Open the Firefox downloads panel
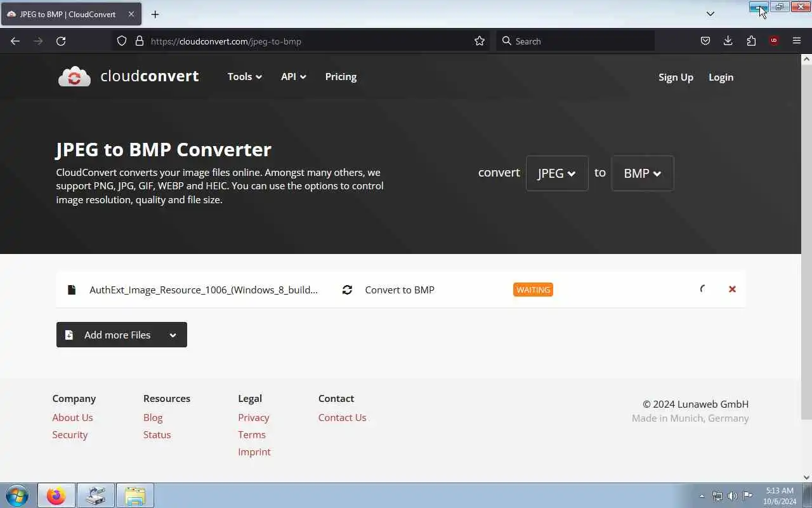 [728, 41]
